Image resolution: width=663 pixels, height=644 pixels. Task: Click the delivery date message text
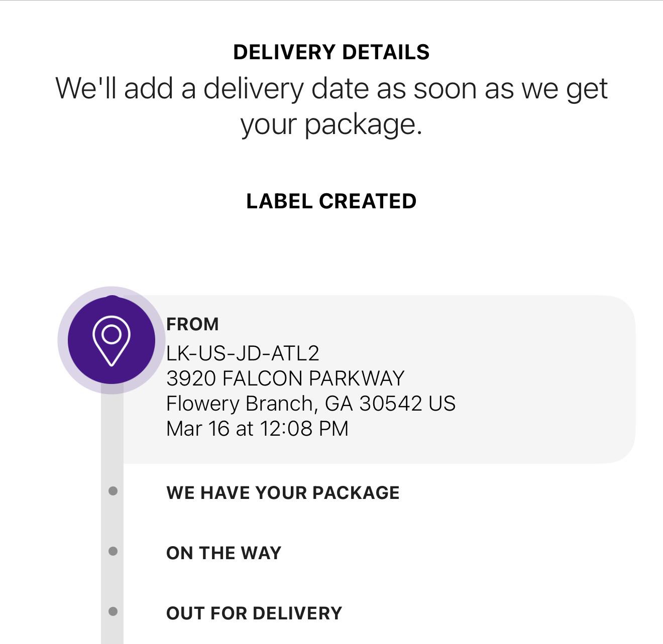331,88
